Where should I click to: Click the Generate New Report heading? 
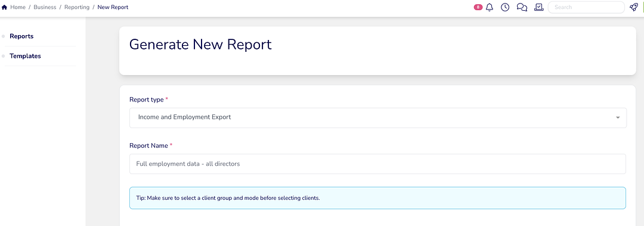(x=200, y=44)
